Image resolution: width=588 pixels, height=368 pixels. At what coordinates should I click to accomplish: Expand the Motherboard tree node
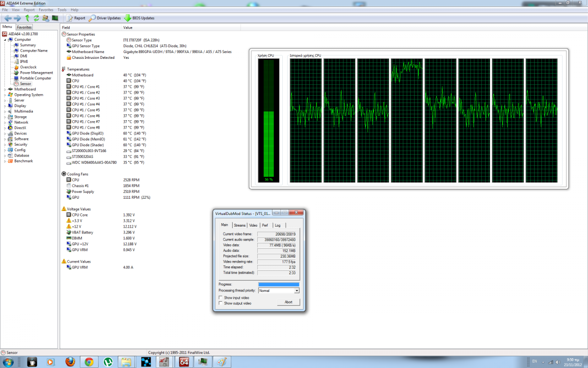coord(5,89)
